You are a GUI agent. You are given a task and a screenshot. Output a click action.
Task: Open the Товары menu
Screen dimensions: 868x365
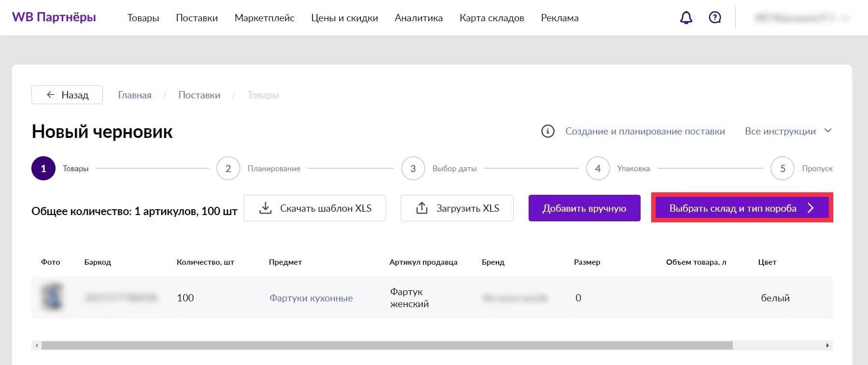[143, 18]
